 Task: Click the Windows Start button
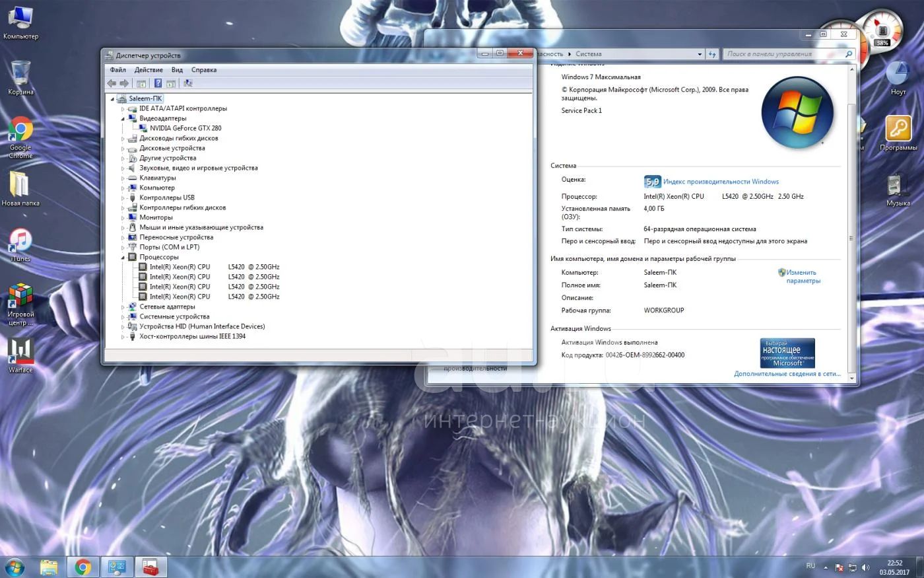15,567
